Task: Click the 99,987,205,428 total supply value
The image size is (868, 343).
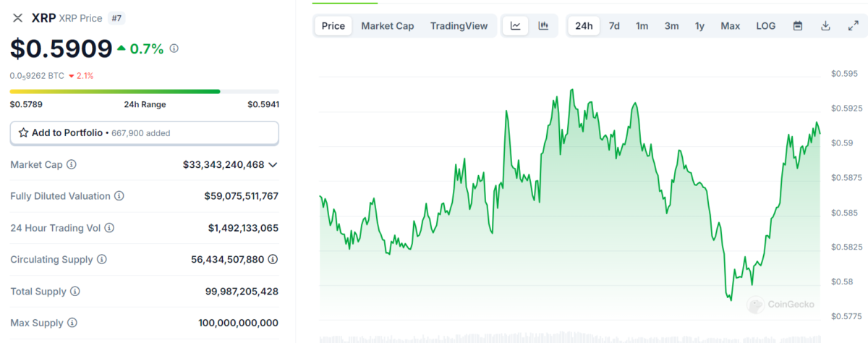Action: pyautogui.click(x=242, y=291)
